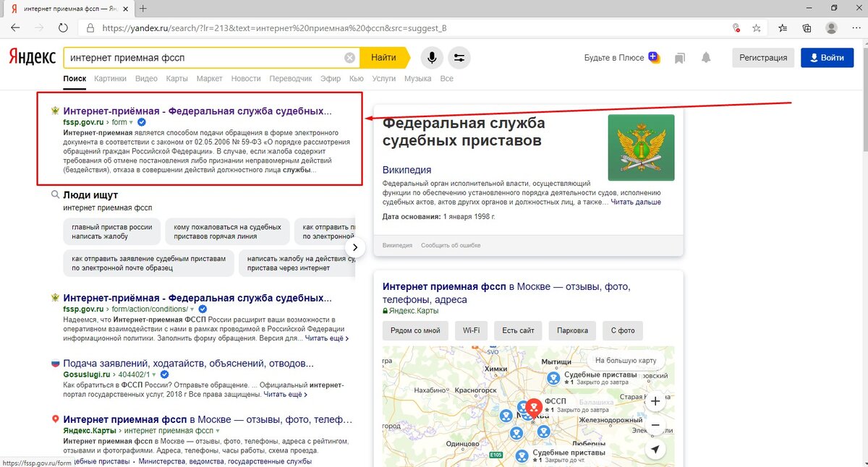Switch to the Карты tab
Viewport: 868px width, 467px height.
(176, 78)
